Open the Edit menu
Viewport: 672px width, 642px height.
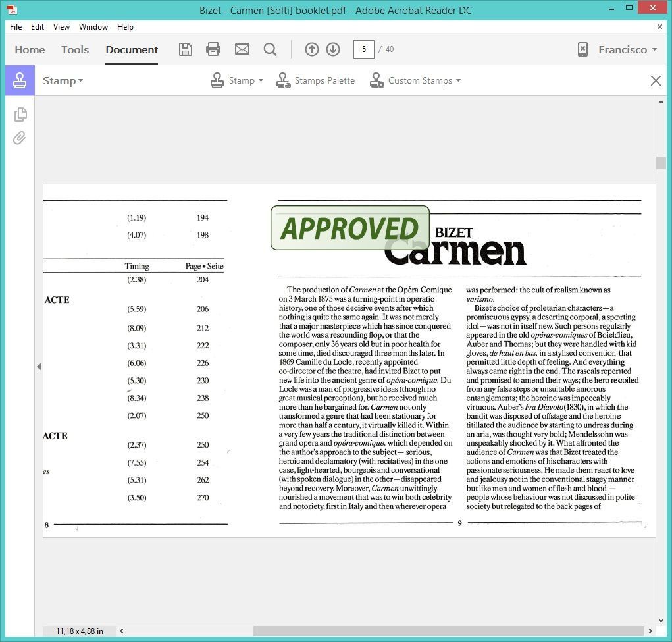coord(37,27)
